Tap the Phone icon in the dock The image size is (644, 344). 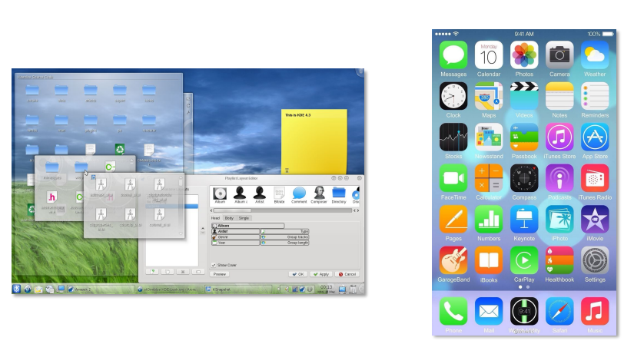tap(453, 311)
